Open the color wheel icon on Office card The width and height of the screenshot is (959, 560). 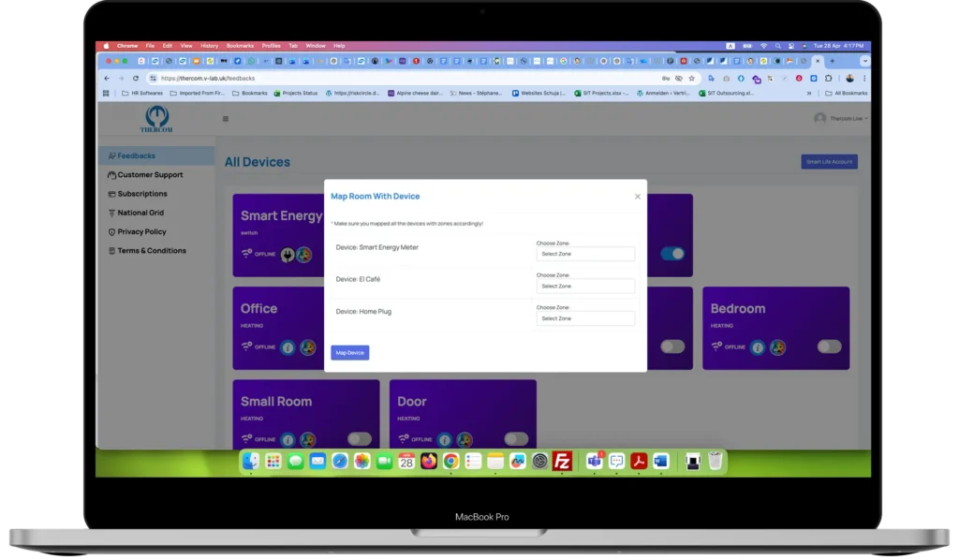[x=307, y=347]
